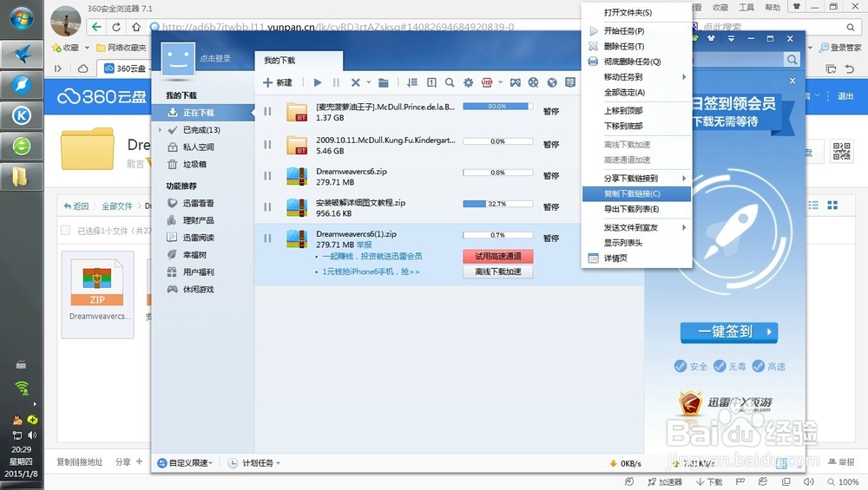Click the 离线下载加速 button

point(498,271)
